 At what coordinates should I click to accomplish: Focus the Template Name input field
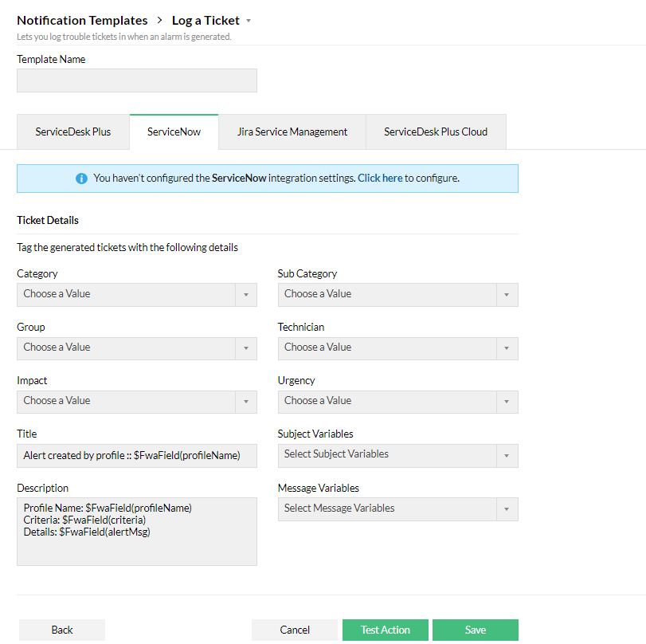137,80
